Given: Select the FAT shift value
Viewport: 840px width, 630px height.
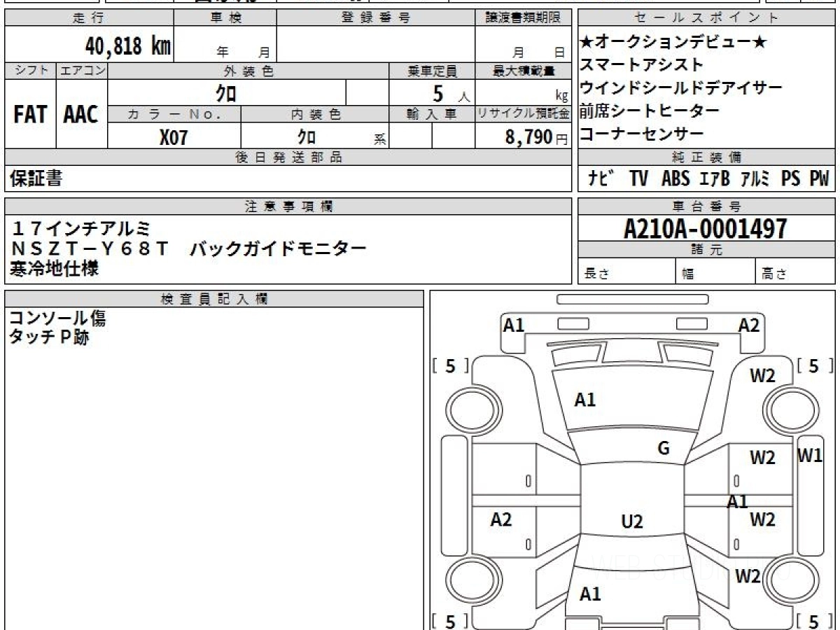Looking at the screenshot, I should click(30, 114).
